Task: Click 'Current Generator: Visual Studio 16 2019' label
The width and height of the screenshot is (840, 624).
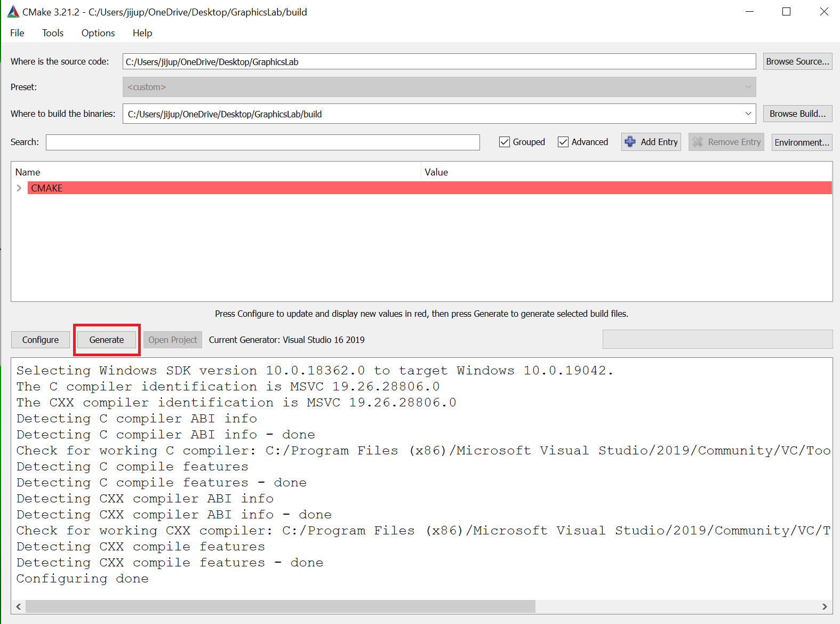Action: pyautogui.click(x=287, y=340)
